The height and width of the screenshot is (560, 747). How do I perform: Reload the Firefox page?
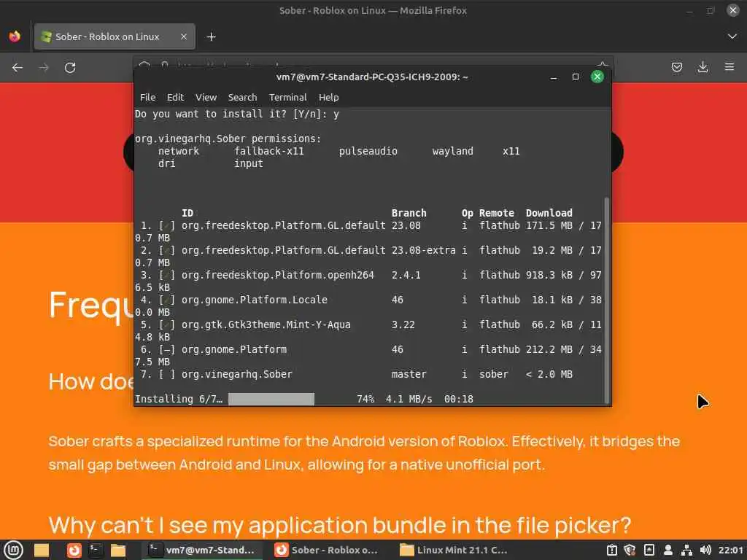[70, 68]
